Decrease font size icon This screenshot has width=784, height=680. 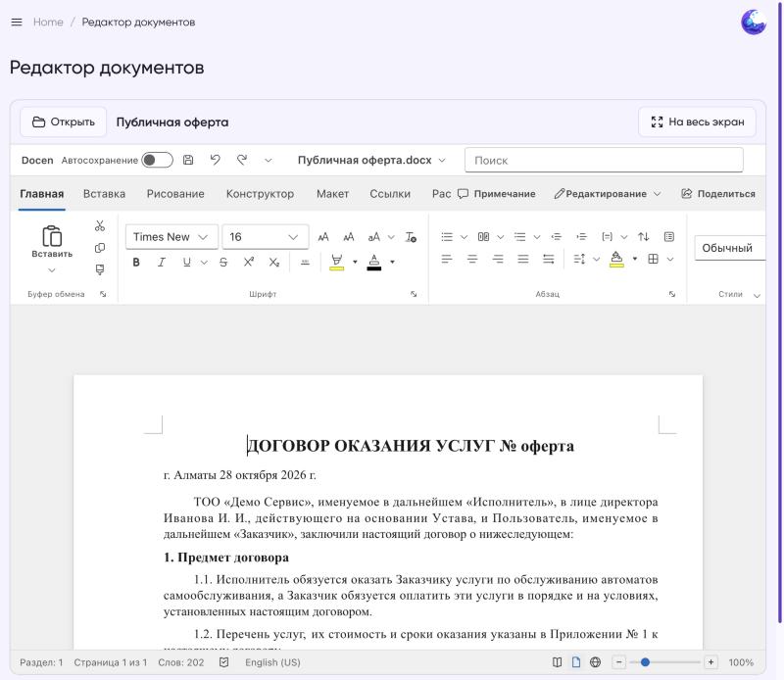pyautogui.click(x=349, y=237)
